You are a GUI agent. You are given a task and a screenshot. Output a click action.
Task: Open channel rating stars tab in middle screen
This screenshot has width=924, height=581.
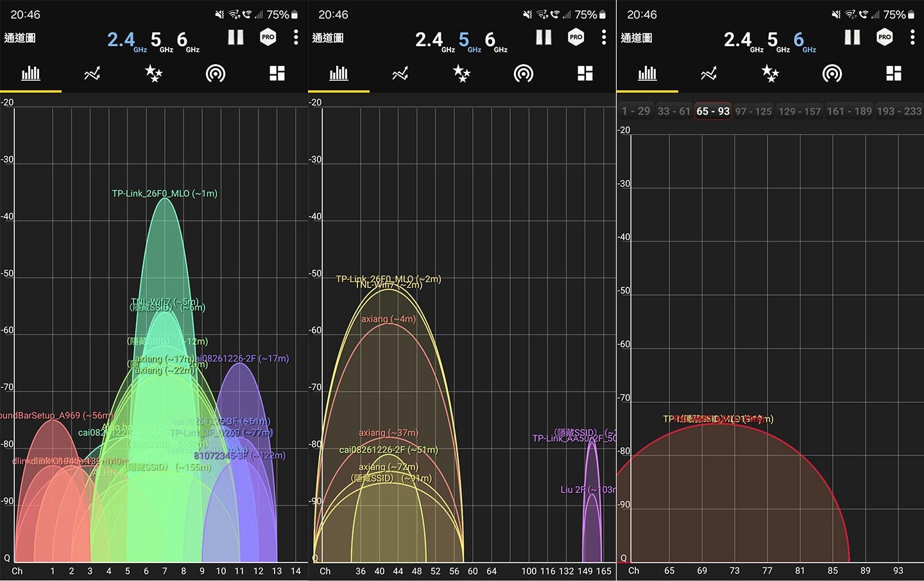point(461,74)
